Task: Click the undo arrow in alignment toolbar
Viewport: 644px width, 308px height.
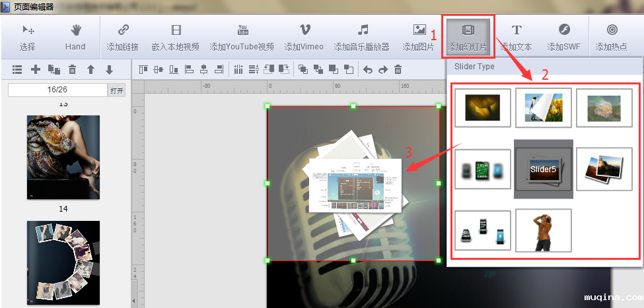Action: [368, 69]
